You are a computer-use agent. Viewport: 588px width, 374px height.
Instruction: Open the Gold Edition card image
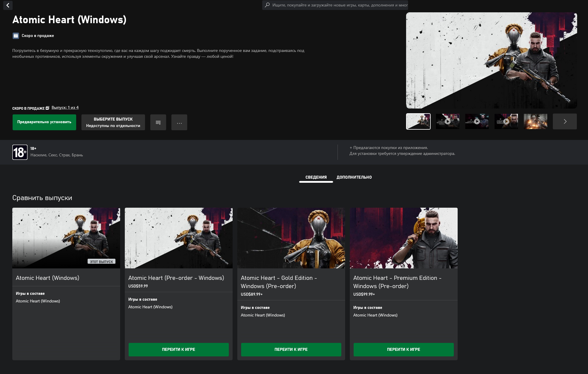291,238
